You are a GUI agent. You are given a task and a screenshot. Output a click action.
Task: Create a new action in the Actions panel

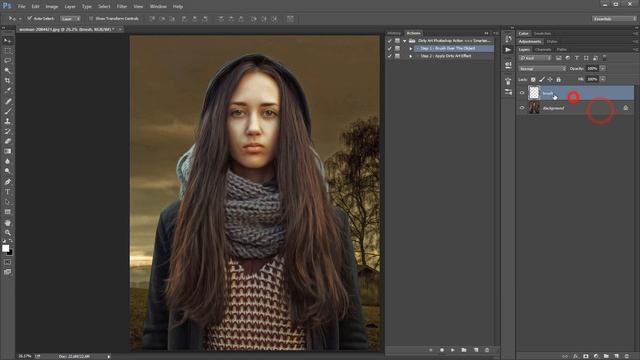tap(476, 350)
